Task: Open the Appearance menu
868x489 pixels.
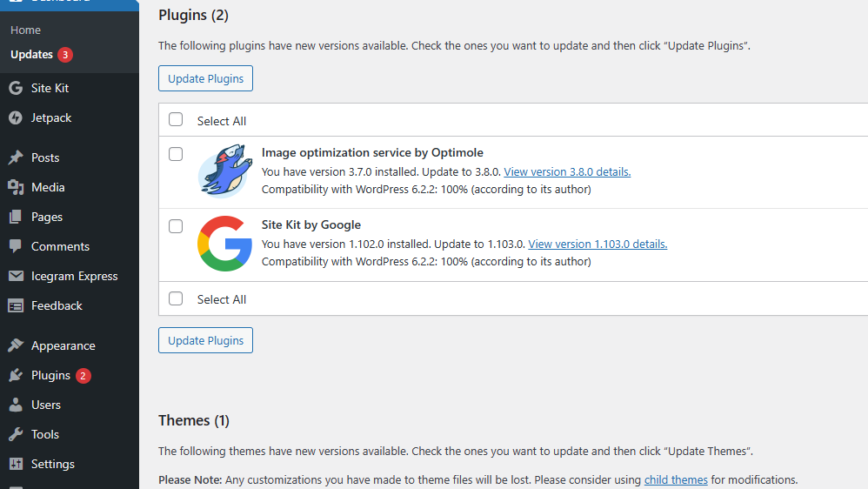Action: (x=63, y=345)
